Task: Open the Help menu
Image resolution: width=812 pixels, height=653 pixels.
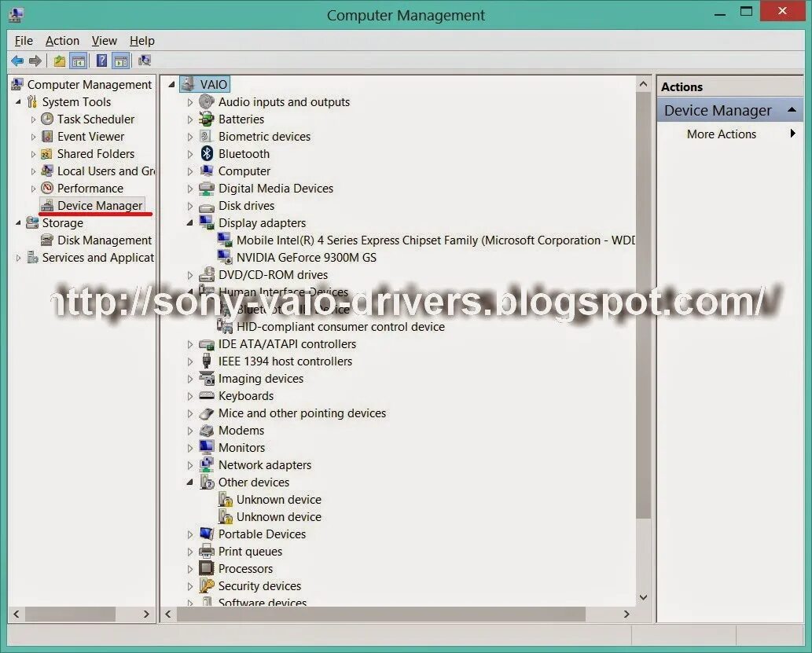Action: tap(142, 40)
